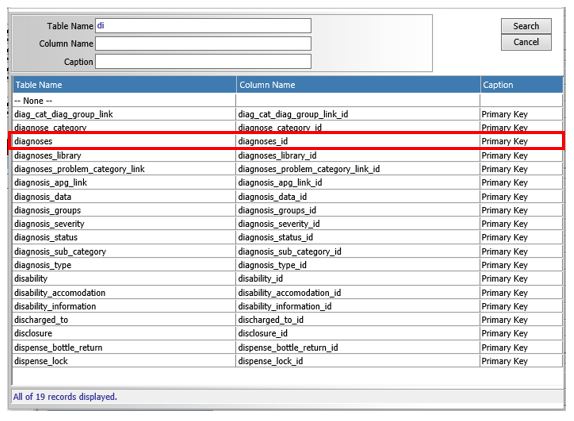The image size is (574, 421).
Task: Select the -- None -- row
Action: click(x=288, y=100)
